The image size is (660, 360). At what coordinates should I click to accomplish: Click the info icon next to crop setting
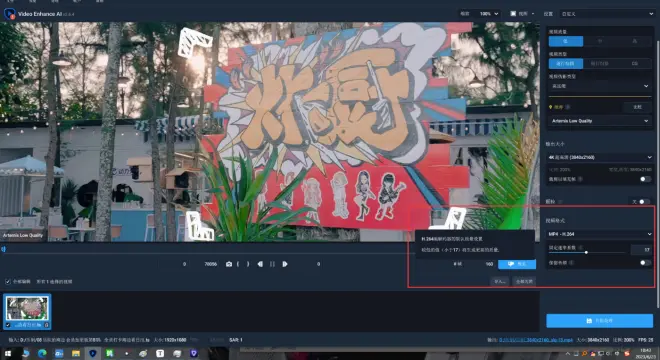(580, 179)
